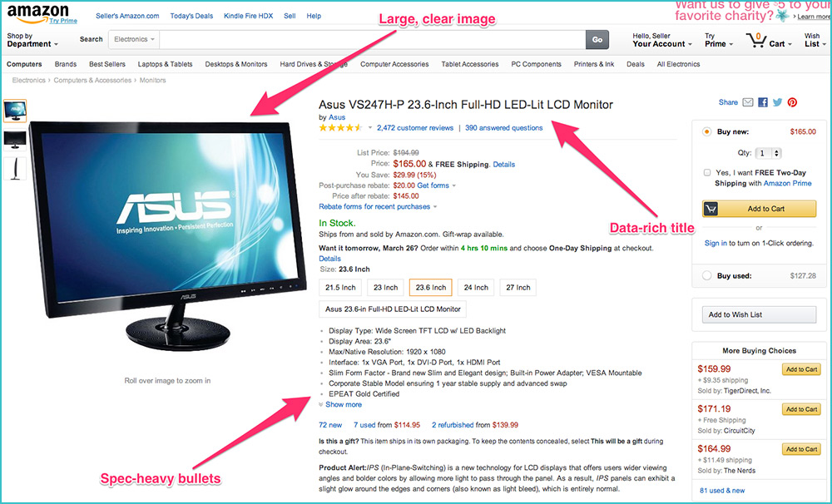832x504 pixels.
Task: Select the Buy used radio button
Action: [706, 276]
